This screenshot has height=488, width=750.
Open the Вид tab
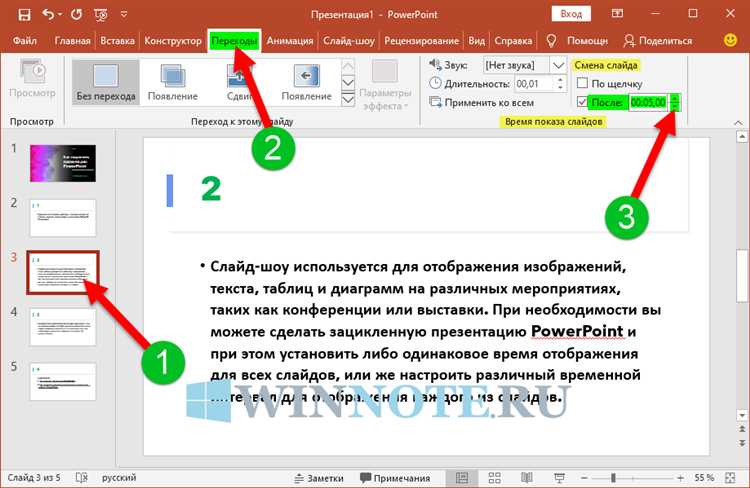[x=476, y=41]
